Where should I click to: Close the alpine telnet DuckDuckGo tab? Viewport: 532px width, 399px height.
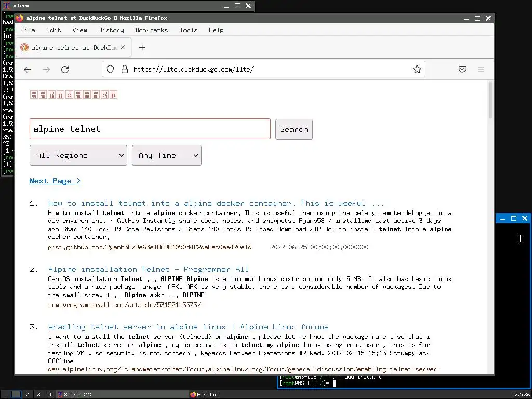click(123, 47)
